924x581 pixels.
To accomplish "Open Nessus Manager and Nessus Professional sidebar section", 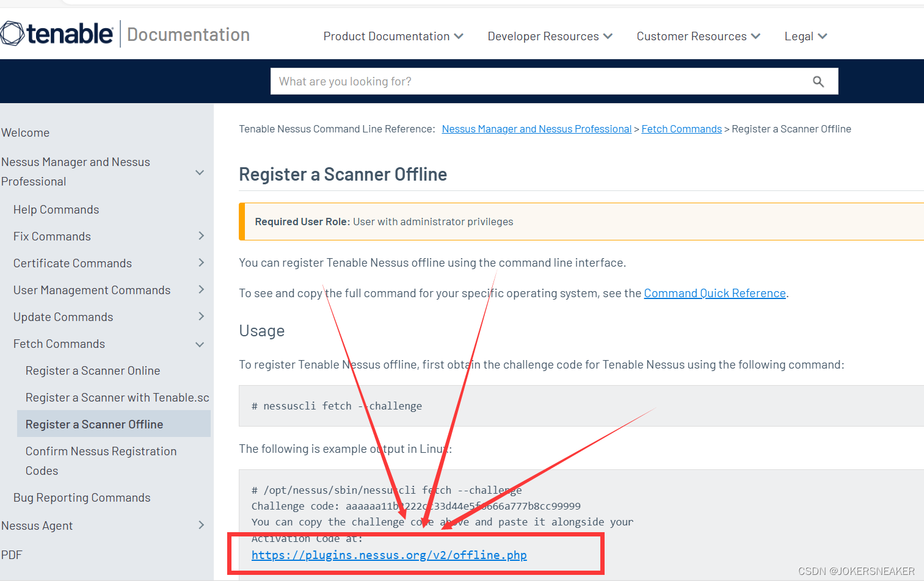I will point(76,171).
